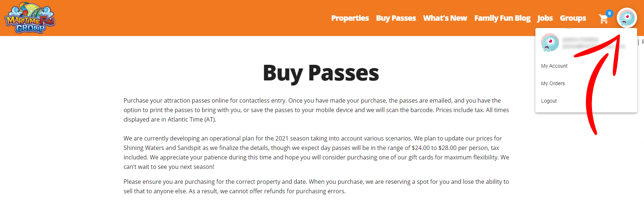Click the paragraph about the 2021 season plan
The width and height of the screenshot is (644, 210).
pyautogui.click(x=316, y=152)
